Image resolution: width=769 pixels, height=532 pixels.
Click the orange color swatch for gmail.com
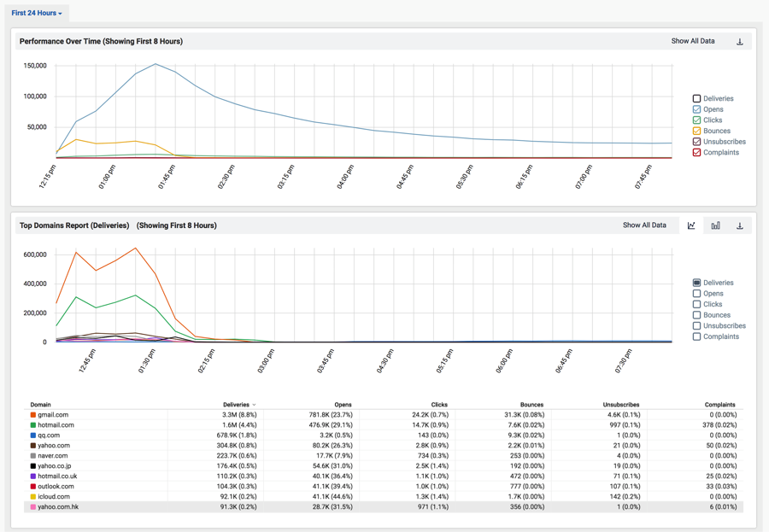pos(33,415)
